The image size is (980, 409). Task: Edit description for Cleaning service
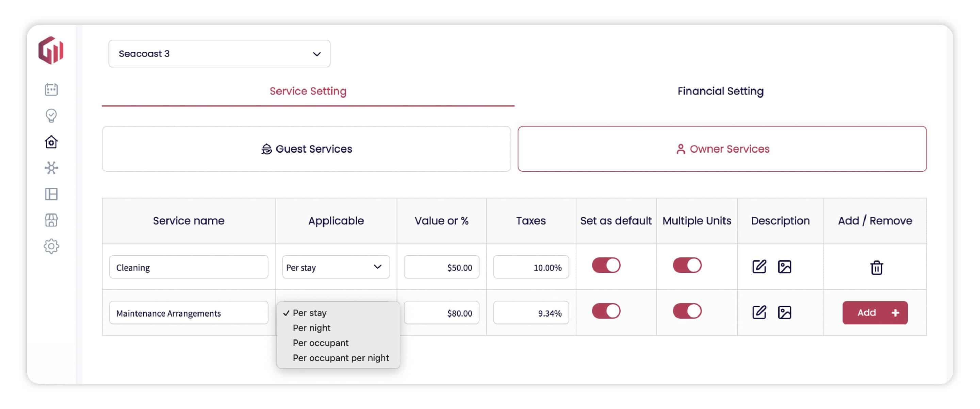click(759, 267)
